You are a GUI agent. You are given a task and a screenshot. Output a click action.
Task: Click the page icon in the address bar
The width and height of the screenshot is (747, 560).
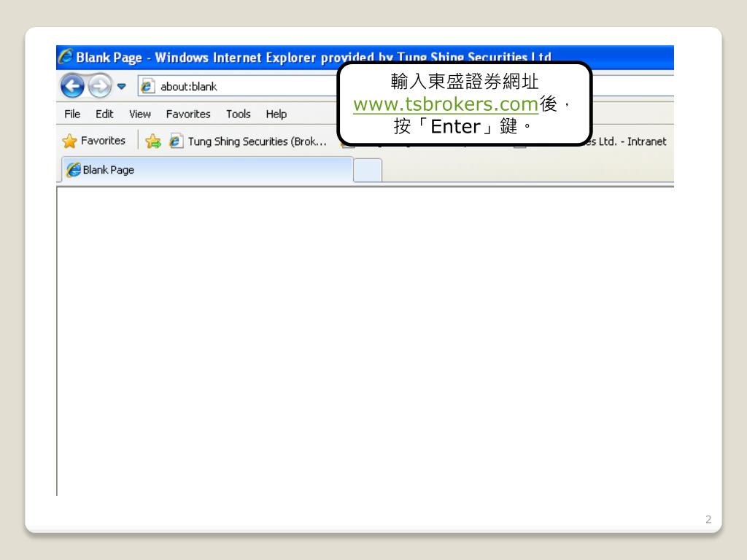pos(147,86)
